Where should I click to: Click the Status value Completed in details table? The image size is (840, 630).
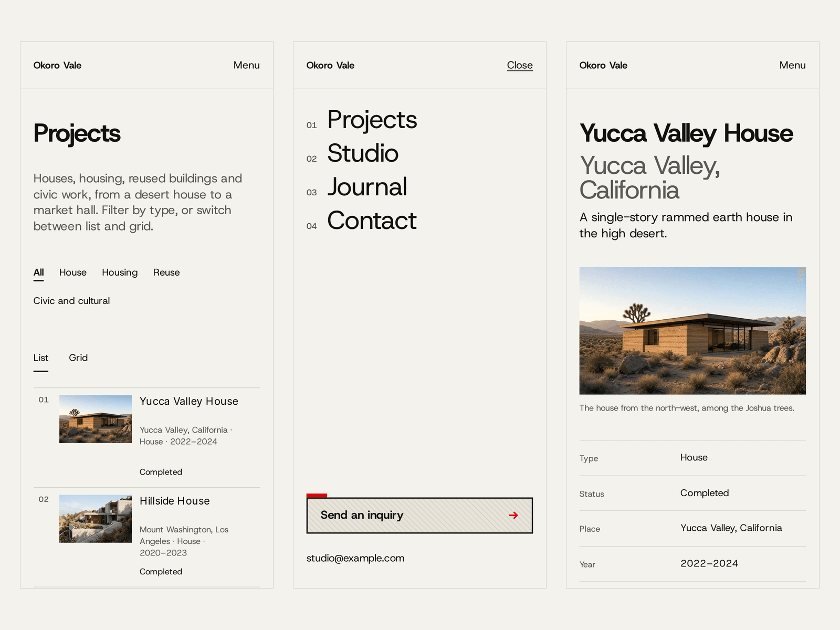pyautogui.click(x=705, y=493)
